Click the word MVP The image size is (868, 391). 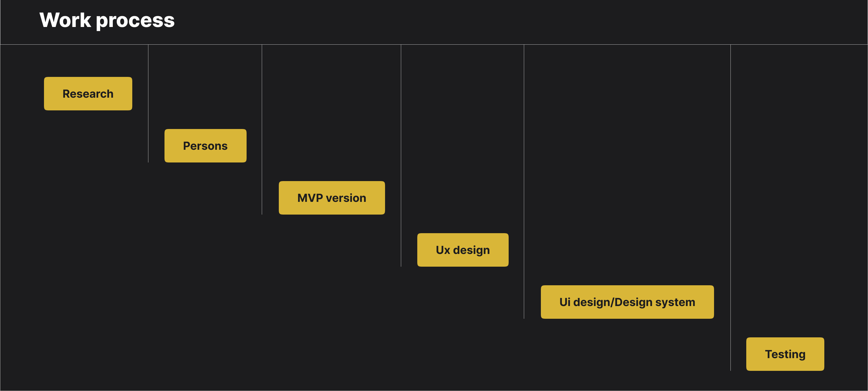click(310, 198)
